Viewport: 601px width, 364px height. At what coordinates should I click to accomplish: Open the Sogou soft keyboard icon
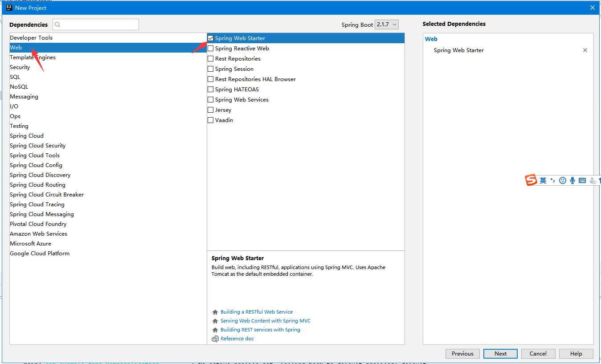582,180
